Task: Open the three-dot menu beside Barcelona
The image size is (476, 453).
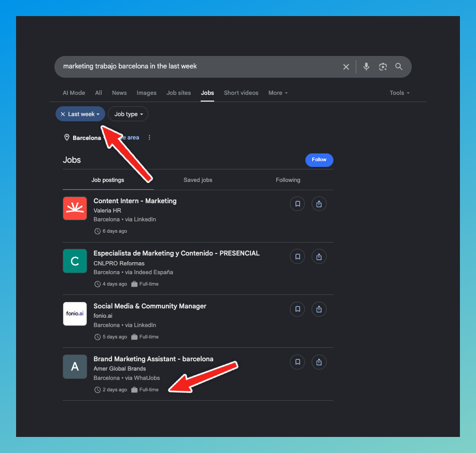Action: [149, 137]
